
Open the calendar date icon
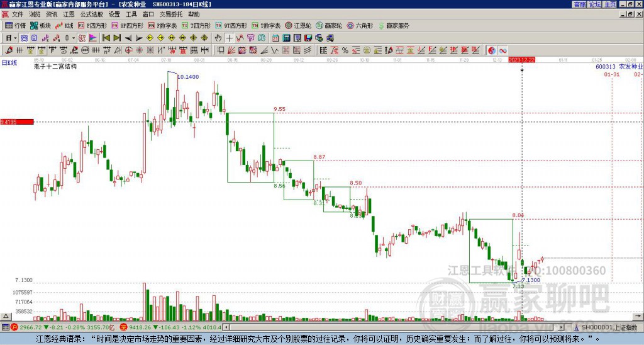pyautogui.click(x=275, y=38)
